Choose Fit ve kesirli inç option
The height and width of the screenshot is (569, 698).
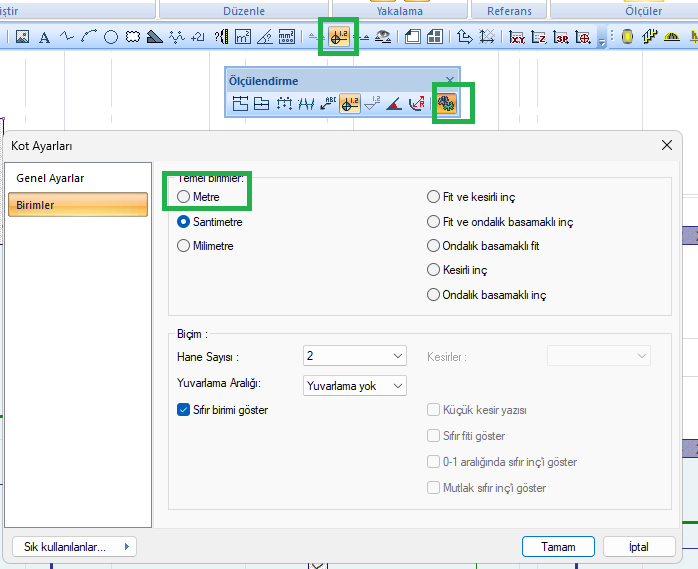click(434, 197)
